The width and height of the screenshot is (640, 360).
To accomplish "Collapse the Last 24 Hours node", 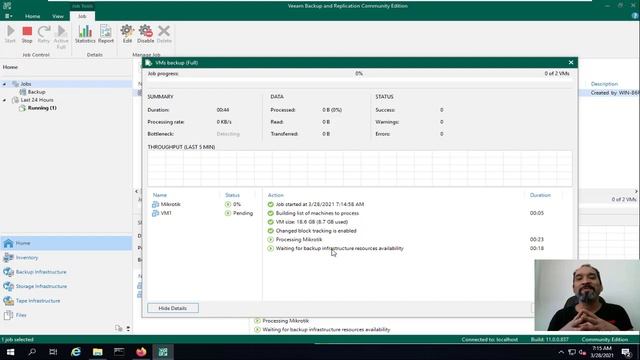I will 4,100.
